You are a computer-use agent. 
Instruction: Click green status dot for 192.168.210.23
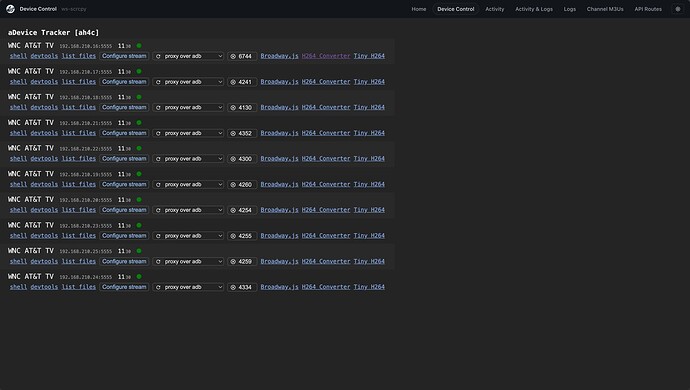139,225
